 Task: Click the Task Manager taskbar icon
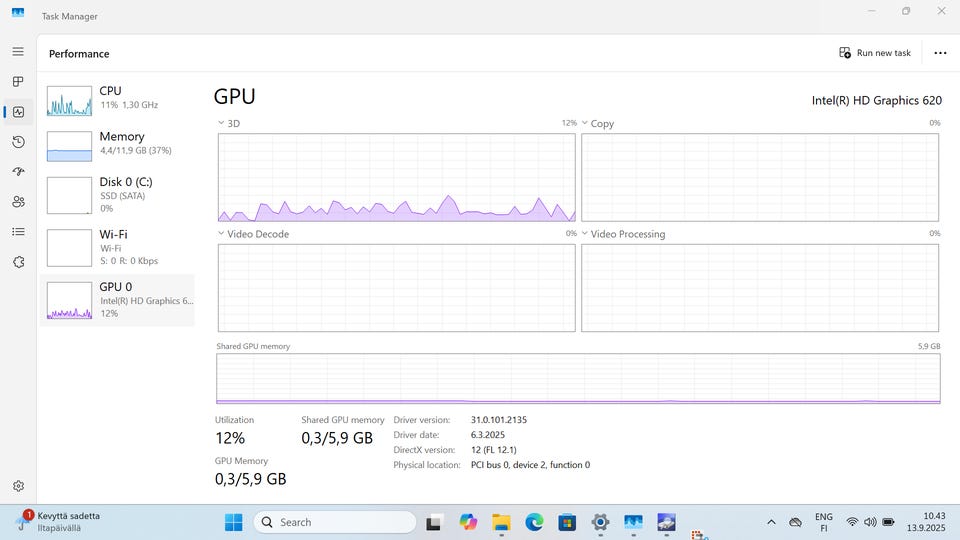[x=633, y=522]
